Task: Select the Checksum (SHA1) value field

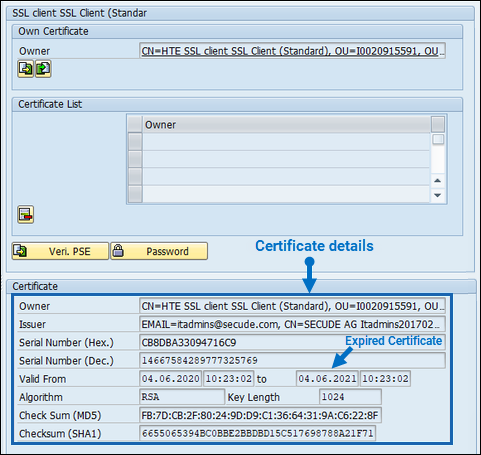Action: point(257,433)
